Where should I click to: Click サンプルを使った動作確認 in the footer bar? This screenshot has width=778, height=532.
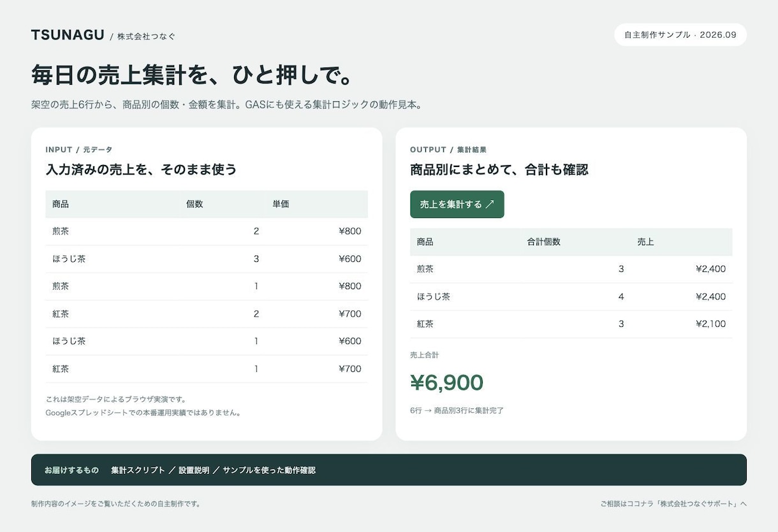tap(269, 470)
